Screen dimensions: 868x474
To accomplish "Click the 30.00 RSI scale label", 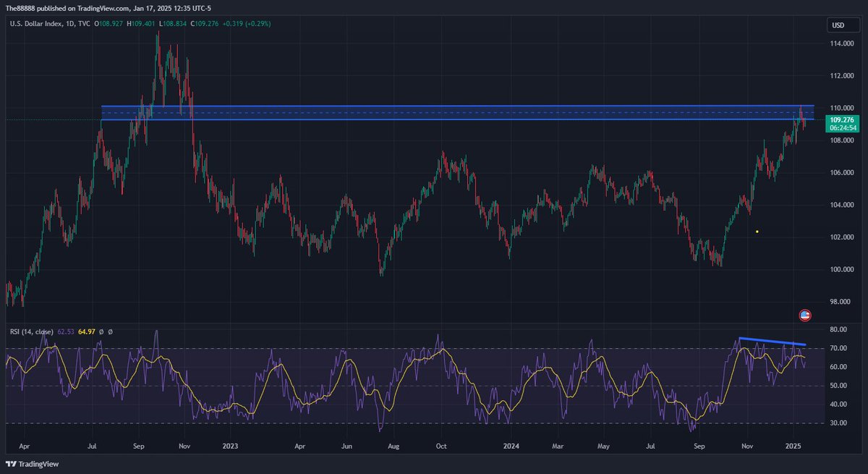I will coord(838,423).
